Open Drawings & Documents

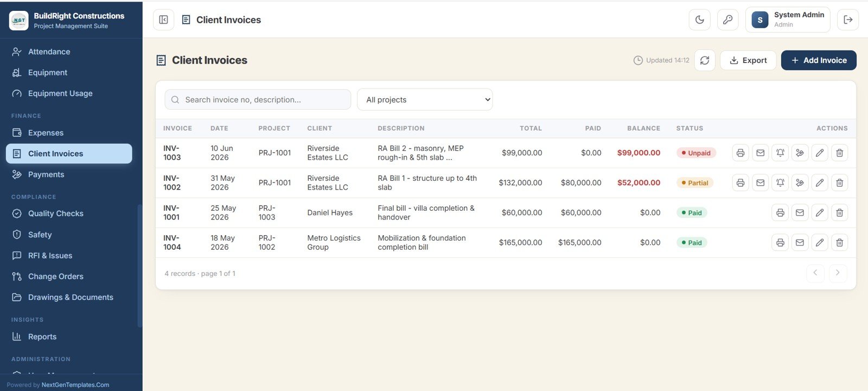(69, 298)
